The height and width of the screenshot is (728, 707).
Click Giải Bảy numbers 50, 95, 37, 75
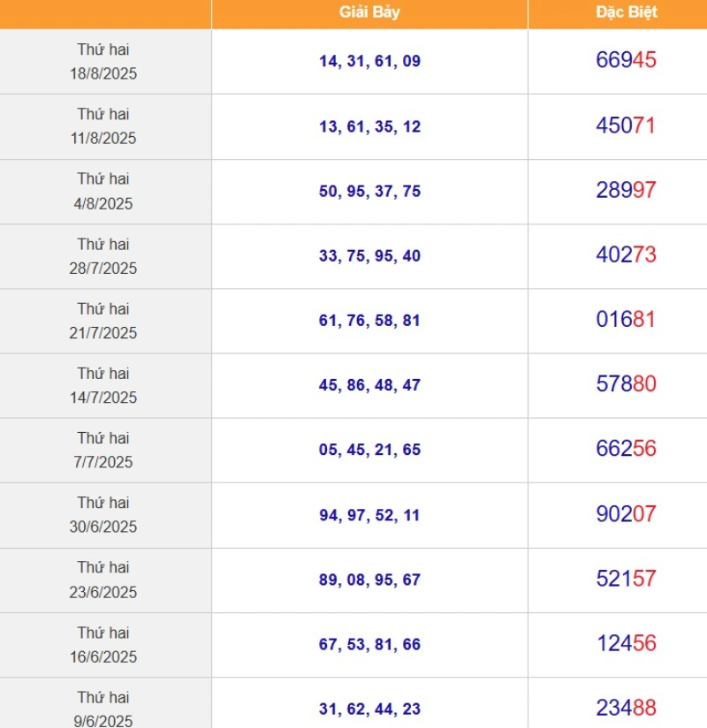click(369, 192)
